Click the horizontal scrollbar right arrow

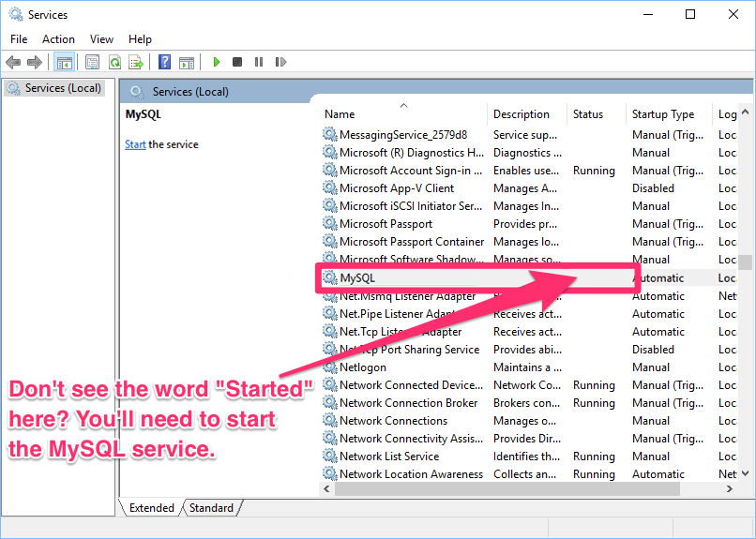click(x=730, y=489)
